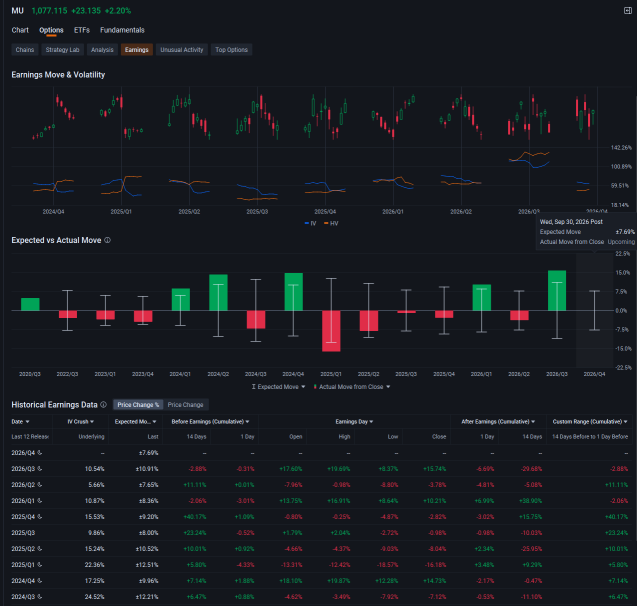Screen dimensions: 637x606
Task: Click the 2024/Q2 label on move chart axis
Action: coord(218,374)
